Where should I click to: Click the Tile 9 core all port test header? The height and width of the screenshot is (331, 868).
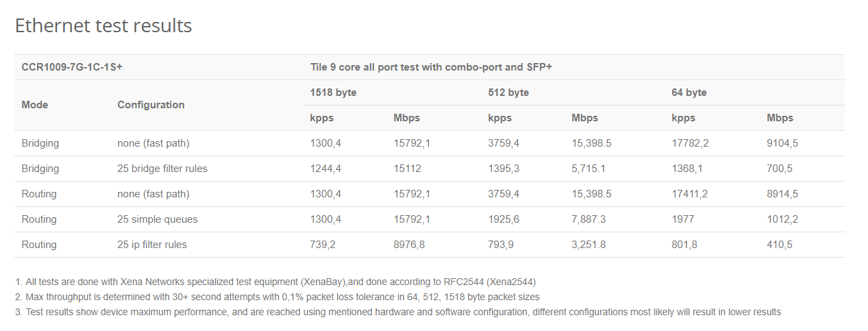click(431, 67)
